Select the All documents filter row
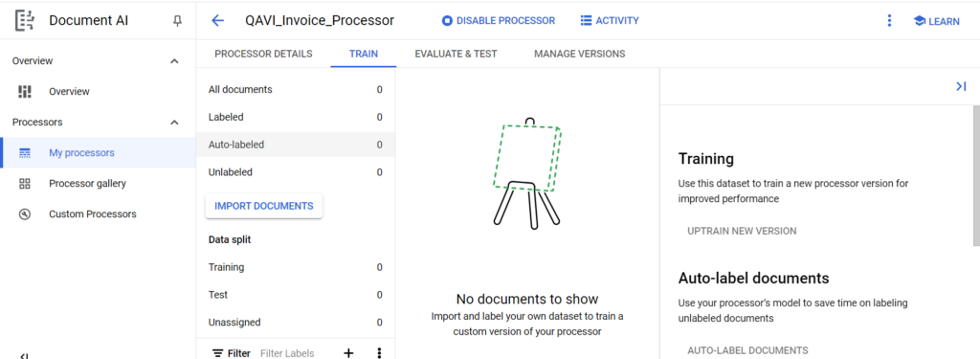Screen dimensions: 980x359 (295, 89)
